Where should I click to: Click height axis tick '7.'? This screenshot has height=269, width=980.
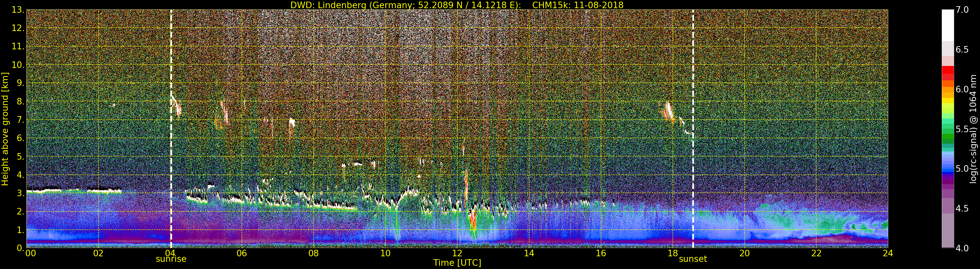pos(20,120)
